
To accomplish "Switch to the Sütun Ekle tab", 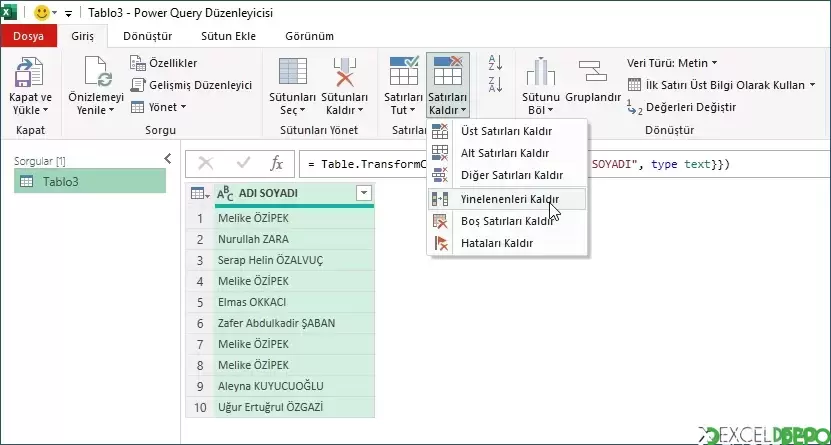I will click(x=228, y=37).
